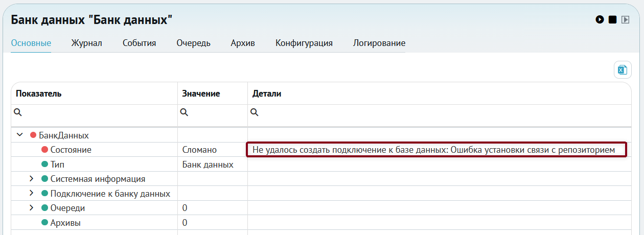Select Подключение к банку данных label
The width and height of the screenshot is (644, 235).
point(110,194)
